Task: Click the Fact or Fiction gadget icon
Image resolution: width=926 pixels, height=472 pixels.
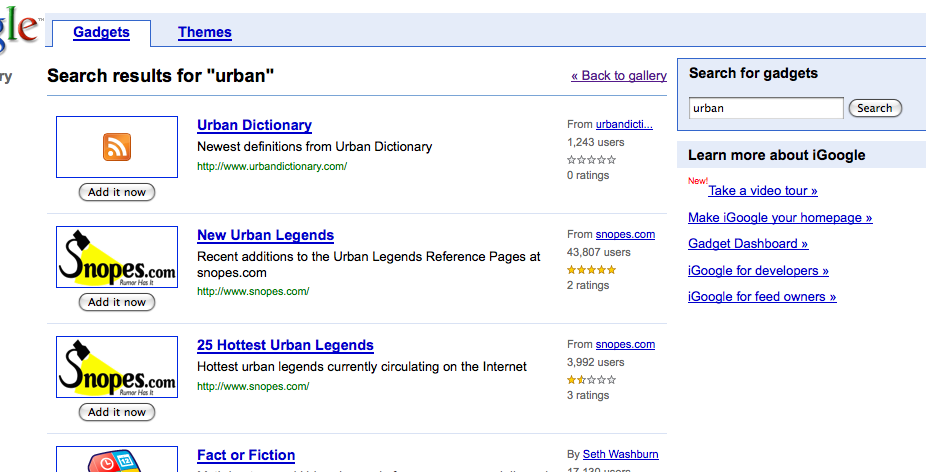Action: (x=117, y=462)
